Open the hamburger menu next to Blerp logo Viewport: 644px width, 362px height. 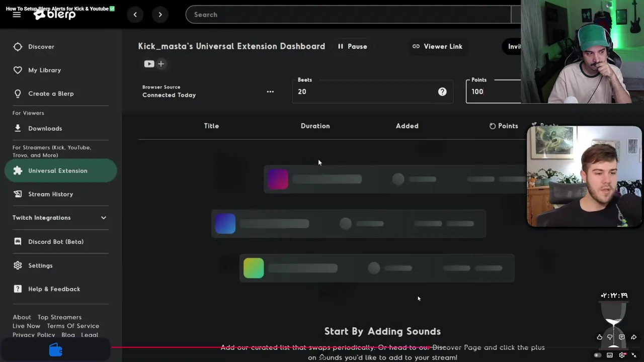tap(17, 15)
